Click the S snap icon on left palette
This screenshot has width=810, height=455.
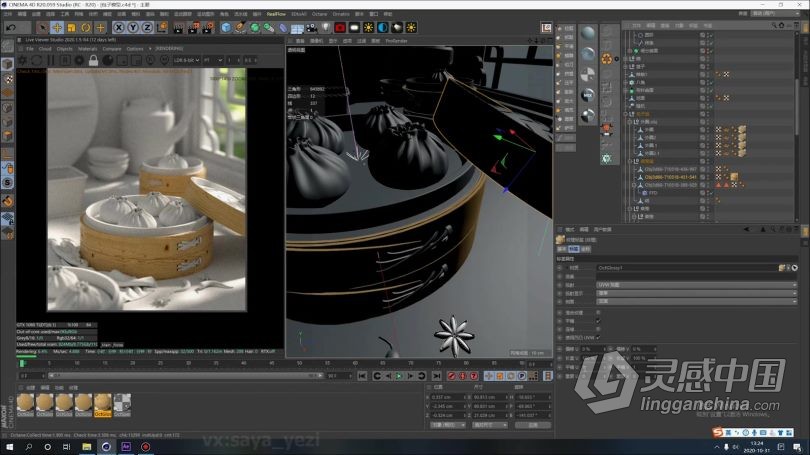coord(7,182)
